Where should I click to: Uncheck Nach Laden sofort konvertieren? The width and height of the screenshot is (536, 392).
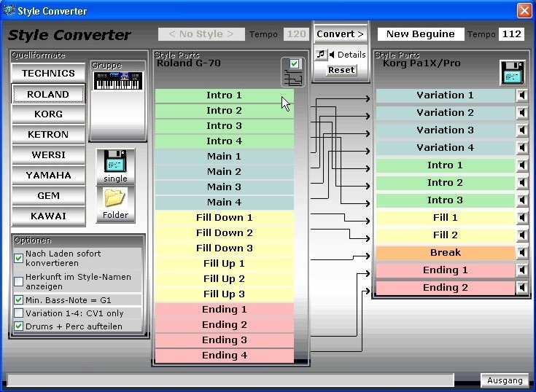coord(19,258)
